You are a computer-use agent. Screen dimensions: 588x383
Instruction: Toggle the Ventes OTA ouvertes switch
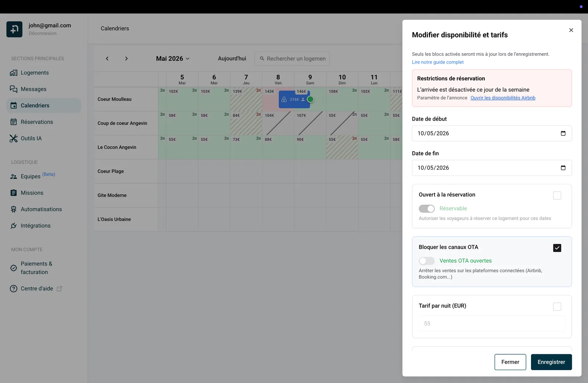tap(427, 261)
